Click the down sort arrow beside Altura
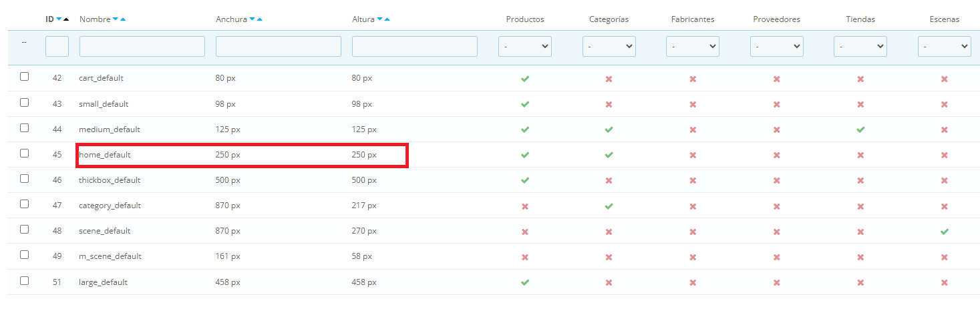This screenshot has height=309, width=980. [x=379, y=19]
